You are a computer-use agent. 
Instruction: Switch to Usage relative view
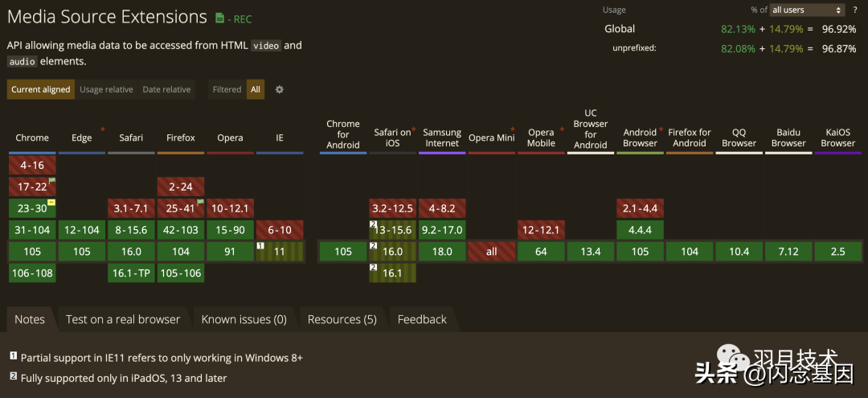[x=106, y=90]
